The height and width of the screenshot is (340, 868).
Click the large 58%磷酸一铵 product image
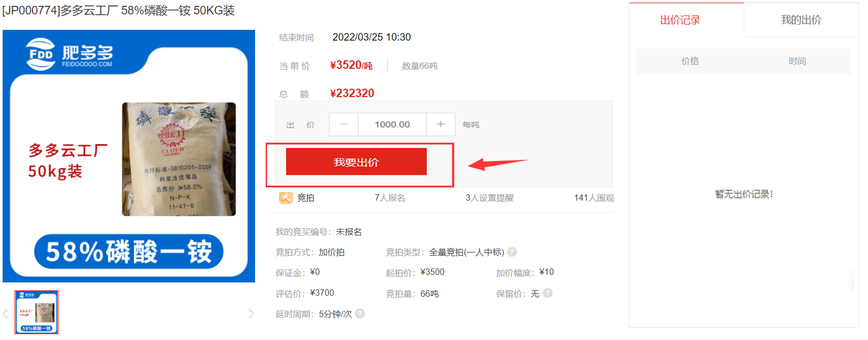coord(129,156)
